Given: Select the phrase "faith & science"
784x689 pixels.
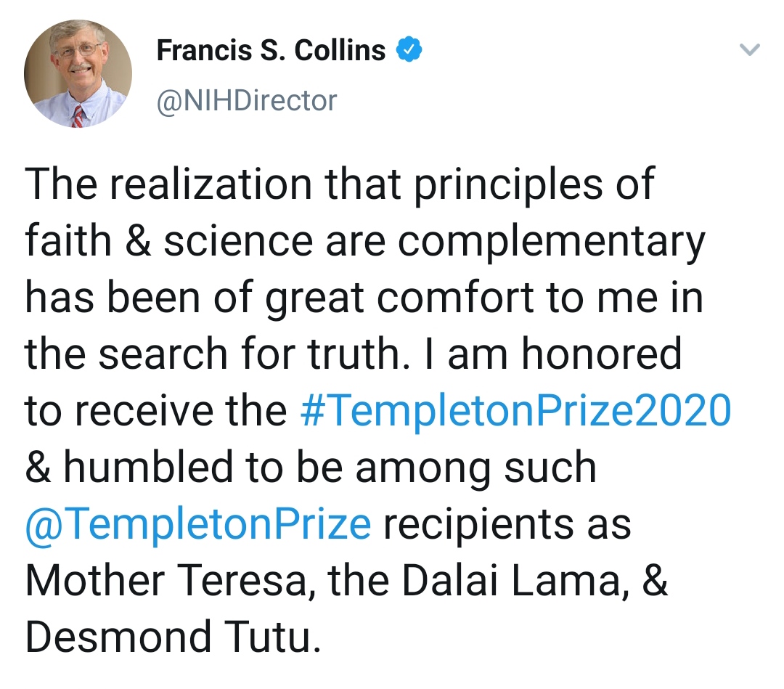Looking at the screenshot, I should (169, 242).
